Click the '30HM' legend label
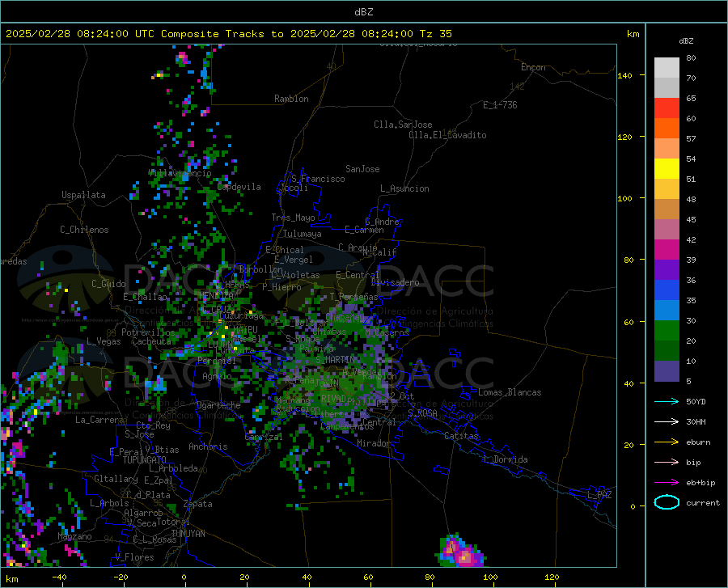This screenshot has height=588, width=728. pyautogui.click(x=696, y=422)
